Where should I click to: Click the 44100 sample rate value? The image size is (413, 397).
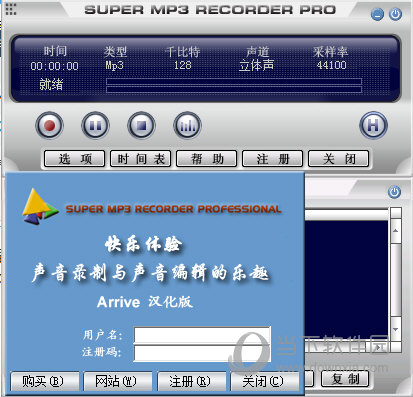coord(331,65)
